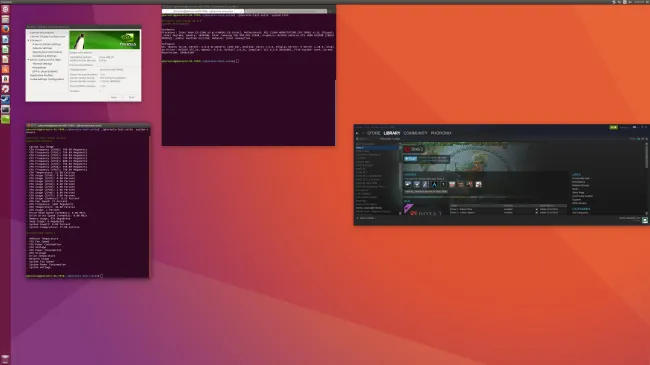The height and width of the screenshot is (365, 650).
Task: Select X Server Display Configuration item
Action: pyautogui.click(x=48, y=36)
